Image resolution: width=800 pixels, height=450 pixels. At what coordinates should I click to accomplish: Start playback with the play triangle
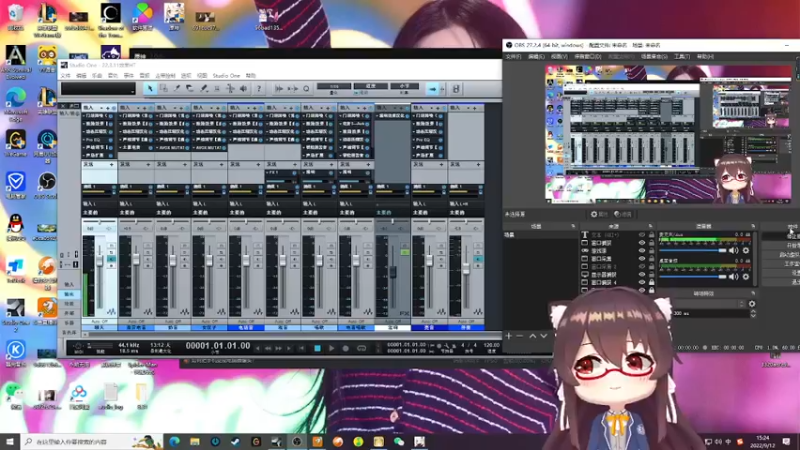(x=331, y=348)
